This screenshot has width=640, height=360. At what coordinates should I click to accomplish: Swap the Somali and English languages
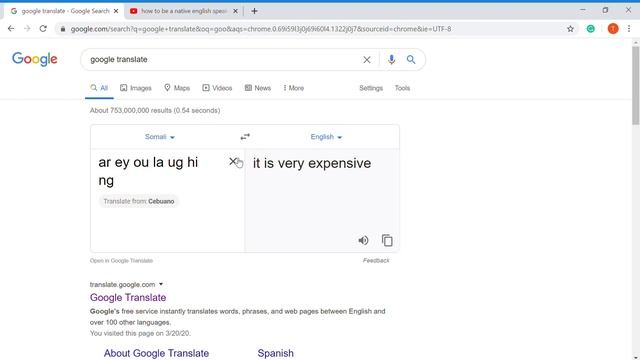click(x=245, y=137)
